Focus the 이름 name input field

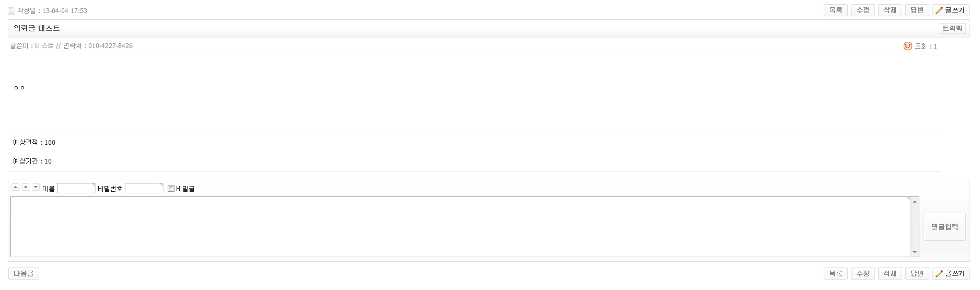76,189
